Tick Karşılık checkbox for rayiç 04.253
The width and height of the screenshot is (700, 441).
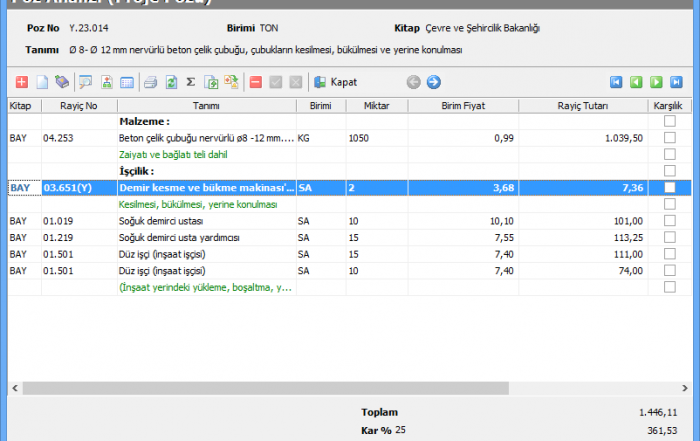click(669, 139)
